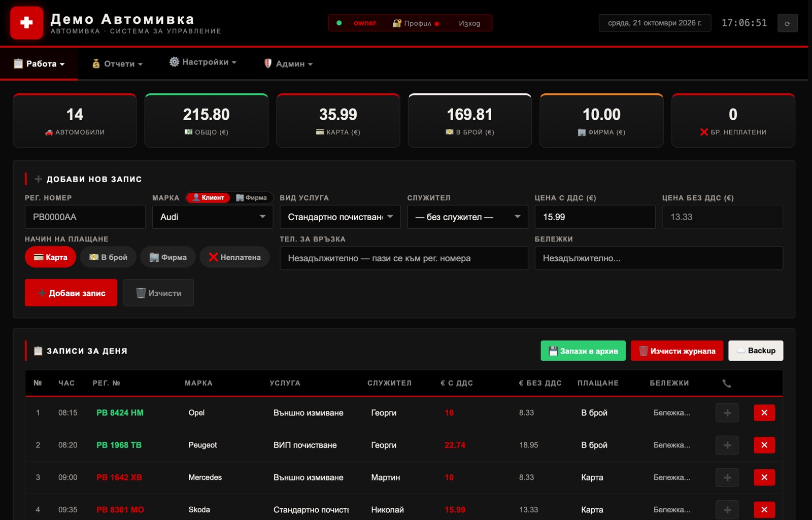Open the Audi brand dropdown
The height and width of the screenshot is (520, 812).
click(x=213, y=217)
